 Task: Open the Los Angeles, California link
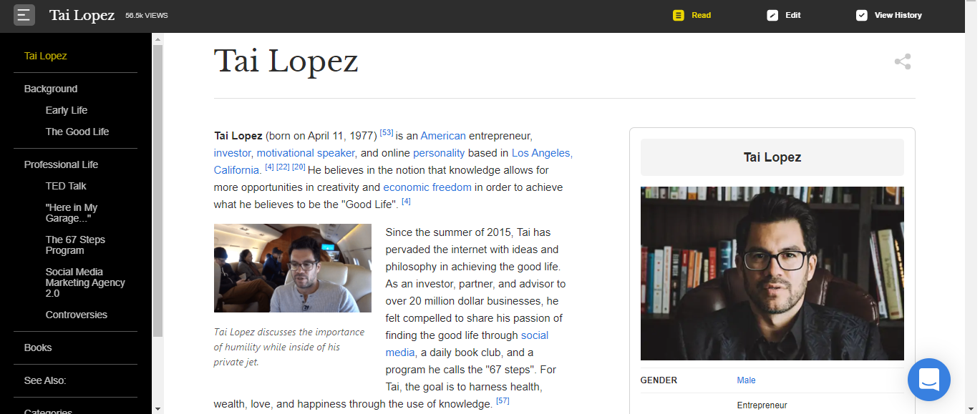pyautogui.click(x=541, y=152)
